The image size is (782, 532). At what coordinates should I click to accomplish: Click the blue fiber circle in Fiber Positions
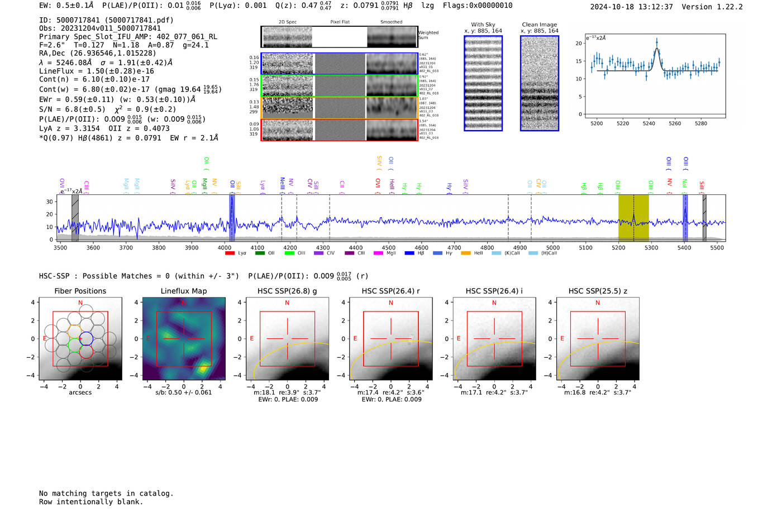(87, 338)
